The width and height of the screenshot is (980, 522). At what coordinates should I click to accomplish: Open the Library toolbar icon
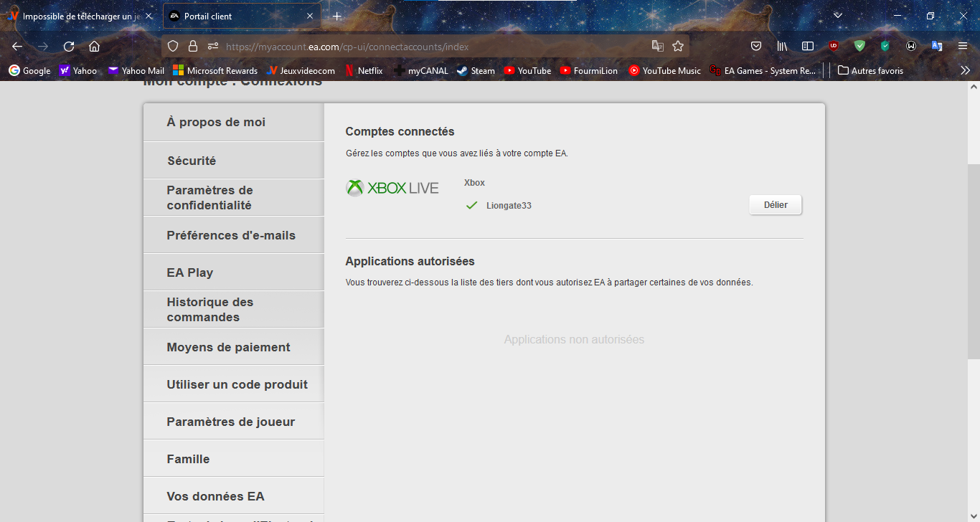[782, 46]
